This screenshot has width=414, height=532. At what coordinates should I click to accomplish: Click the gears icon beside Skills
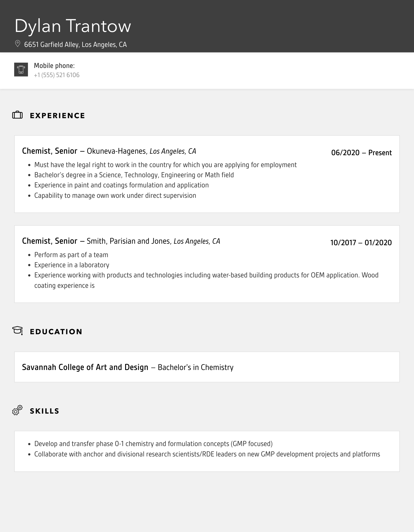pos(17,410)
